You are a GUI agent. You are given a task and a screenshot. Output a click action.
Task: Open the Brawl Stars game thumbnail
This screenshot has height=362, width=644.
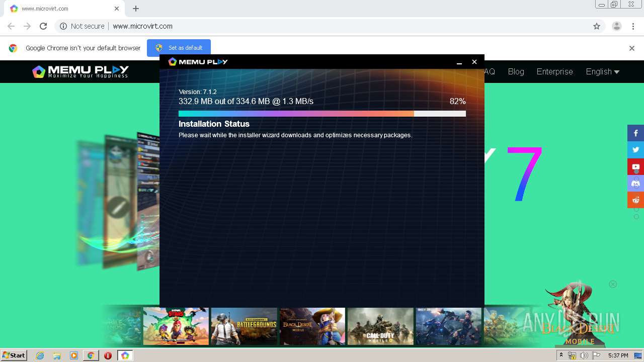coord(176,326)
